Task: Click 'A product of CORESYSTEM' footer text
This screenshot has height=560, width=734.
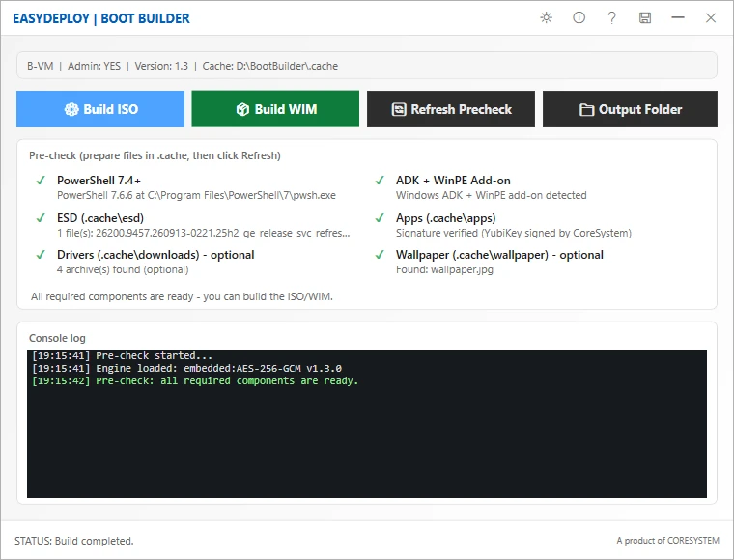Action: [x=667, y=541]
